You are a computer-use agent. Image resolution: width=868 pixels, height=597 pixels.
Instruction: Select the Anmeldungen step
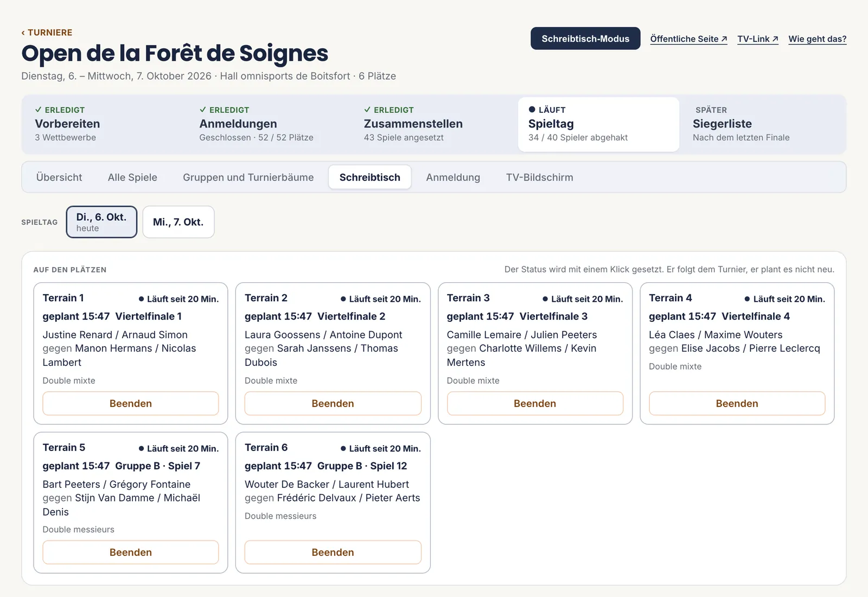tap(269, 124)
